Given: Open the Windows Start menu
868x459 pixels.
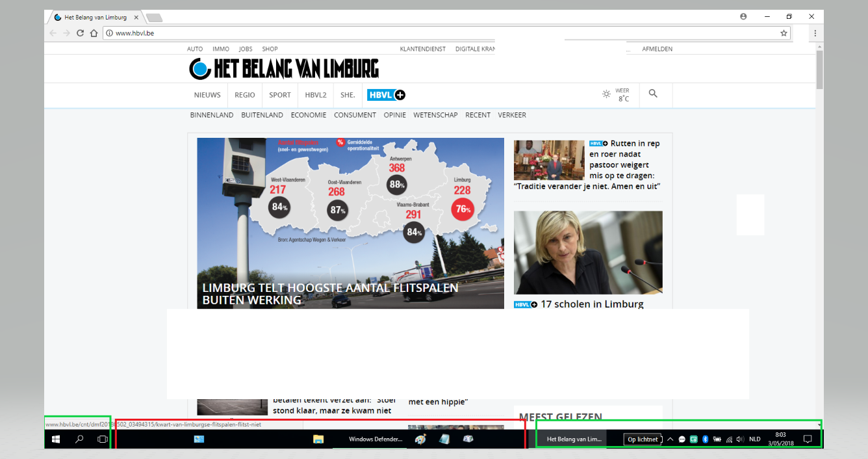Looking at the screenshot, I should coord(56,439).
